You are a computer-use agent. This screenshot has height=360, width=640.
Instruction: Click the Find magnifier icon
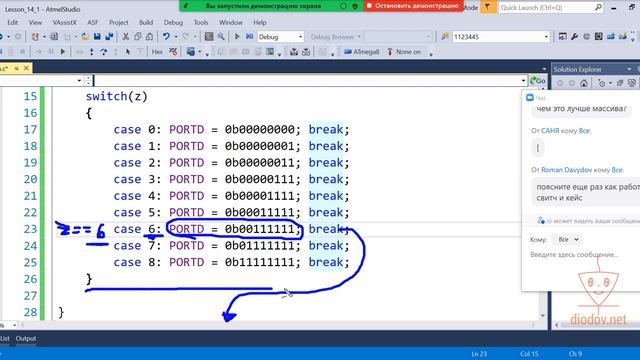coord(221,37)
